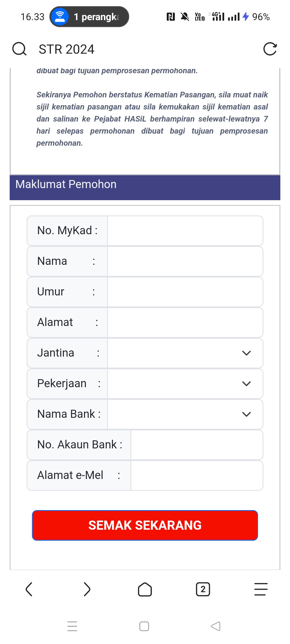
Task: Open the browser hamburger menu
Action: pos(261,590)
